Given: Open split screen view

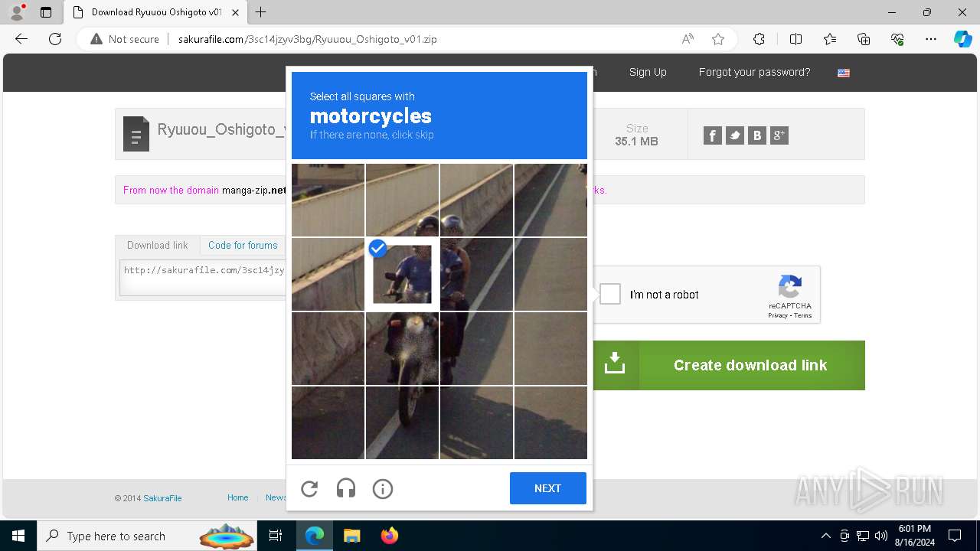Looking at the screenshot, I should [x=795, y=39].
